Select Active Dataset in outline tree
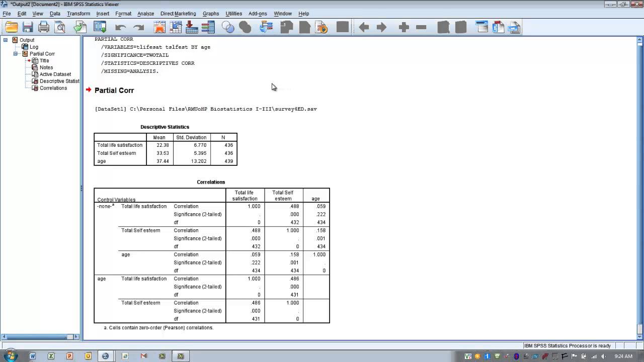The image size is (644, 362). pos(55,74)
